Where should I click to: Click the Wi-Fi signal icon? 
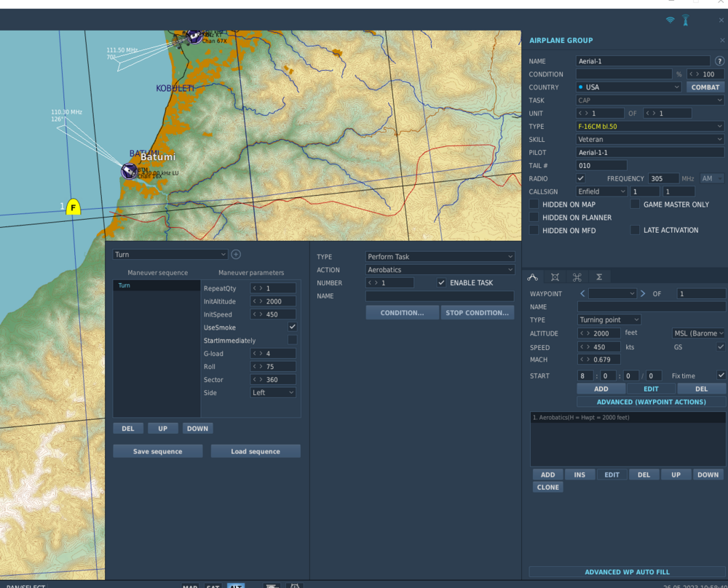coord(670,20)
